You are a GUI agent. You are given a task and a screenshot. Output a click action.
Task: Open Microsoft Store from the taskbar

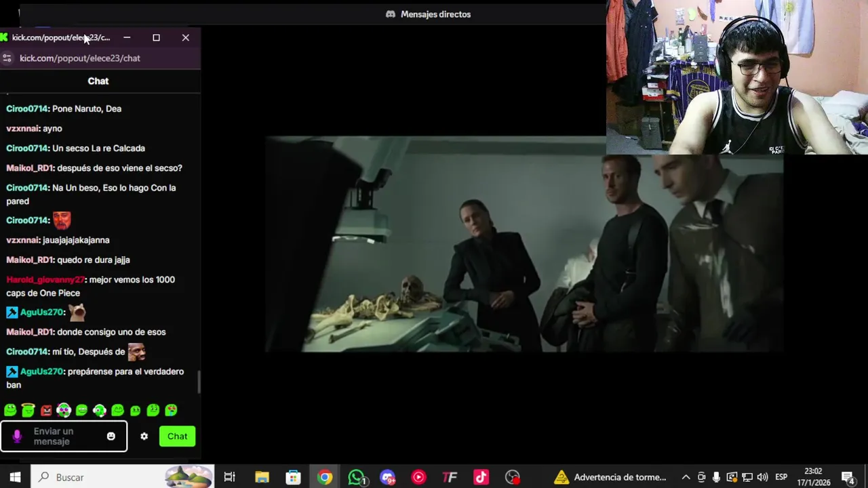point(293,477)
